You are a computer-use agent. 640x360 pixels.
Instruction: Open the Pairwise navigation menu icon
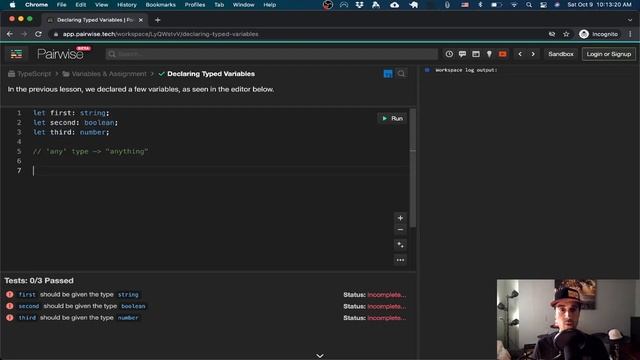click(16, 54)
